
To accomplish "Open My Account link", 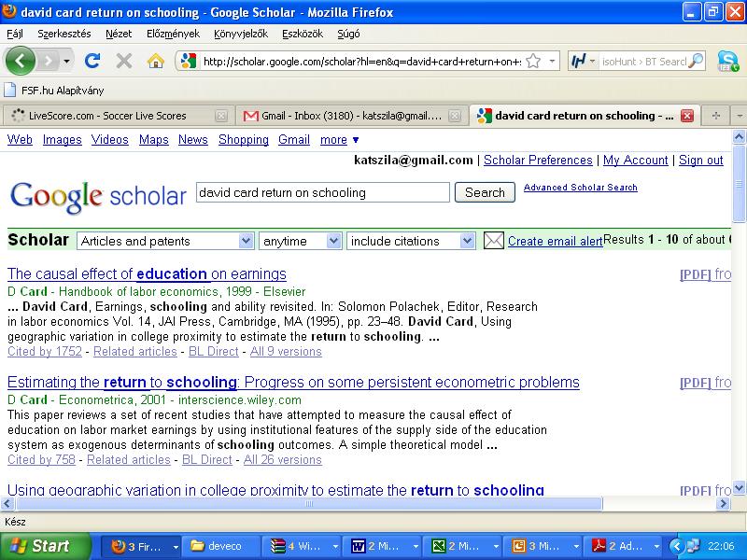I will coord(636,160).
